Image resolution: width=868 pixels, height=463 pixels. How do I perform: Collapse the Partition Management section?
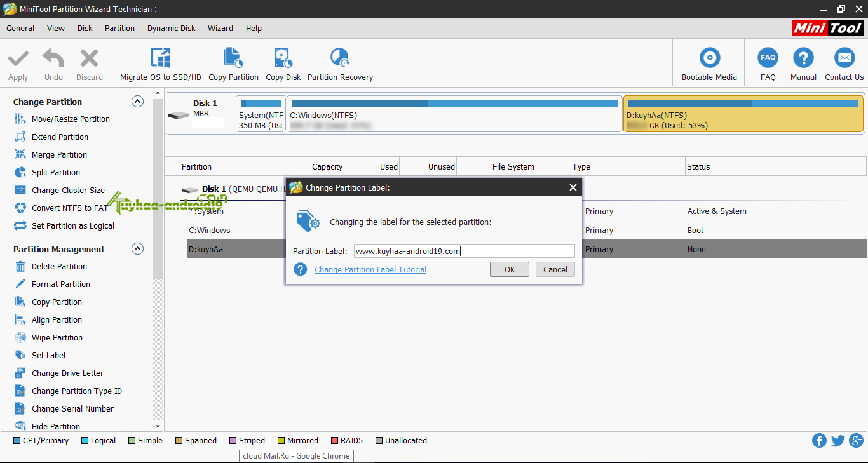point(137,249)
